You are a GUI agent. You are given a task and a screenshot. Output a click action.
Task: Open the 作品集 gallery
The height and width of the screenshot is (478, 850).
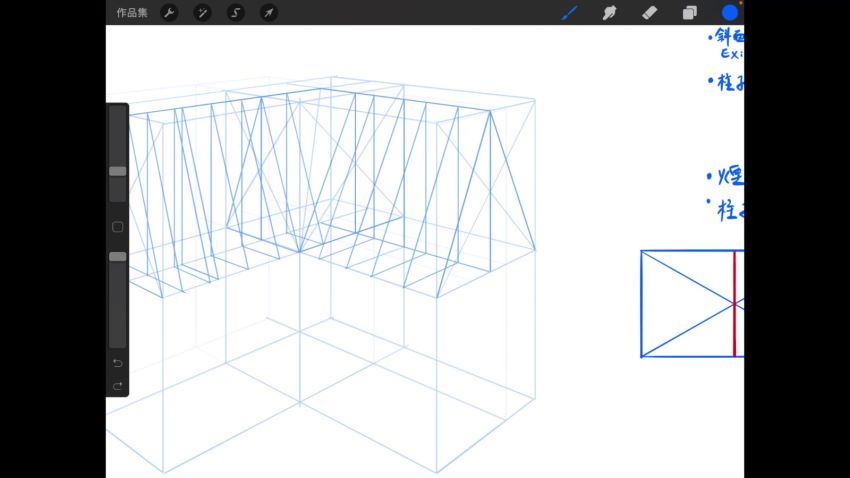click(x=132, y=12)
